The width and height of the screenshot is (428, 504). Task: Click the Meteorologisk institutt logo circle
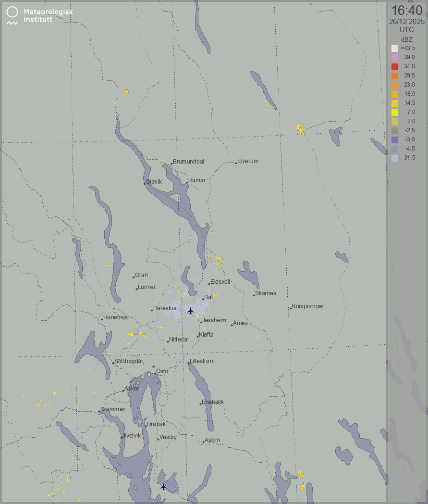[12, 13]
